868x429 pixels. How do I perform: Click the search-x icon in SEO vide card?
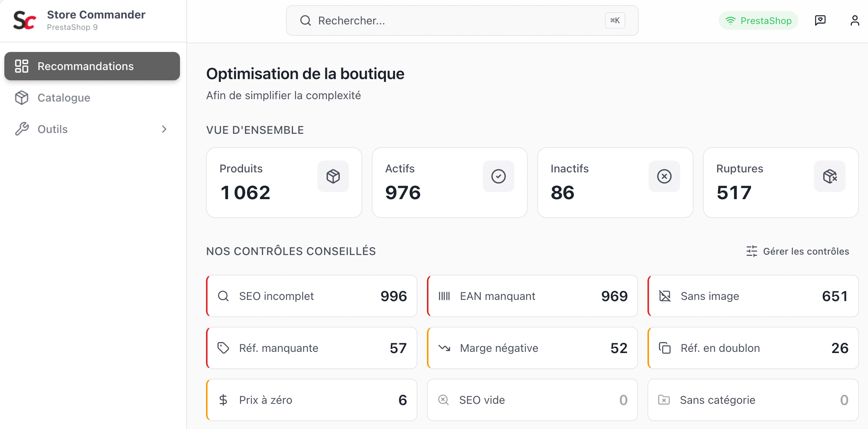pyautogui.click(x=443, y=400)
